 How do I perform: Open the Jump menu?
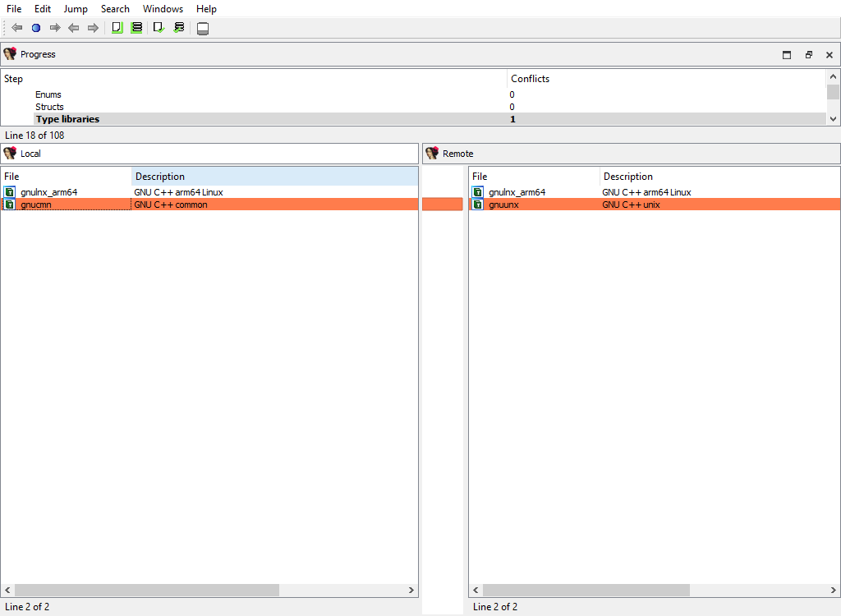[76, 9]
